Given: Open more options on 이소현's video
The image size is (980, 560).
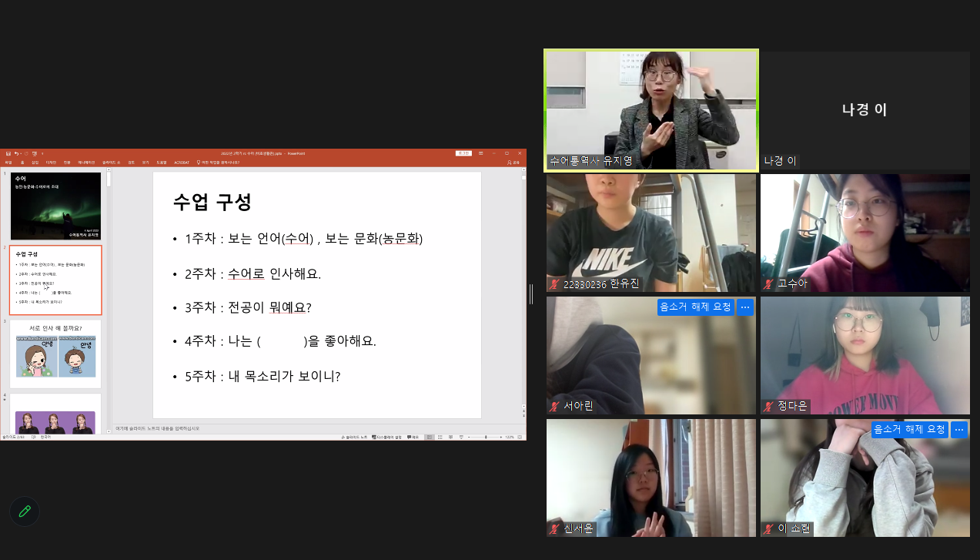Looking at the screenshot, I should pos(958,430).
